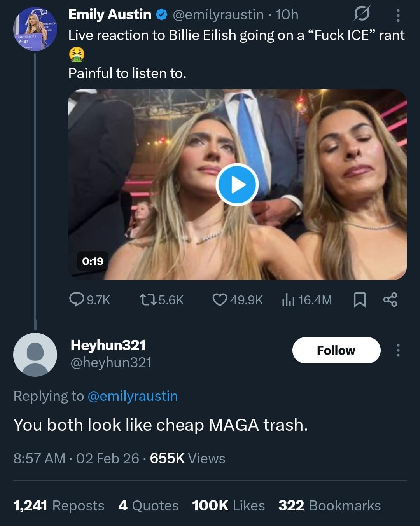Show the 100K Likes list

point(228,505)
